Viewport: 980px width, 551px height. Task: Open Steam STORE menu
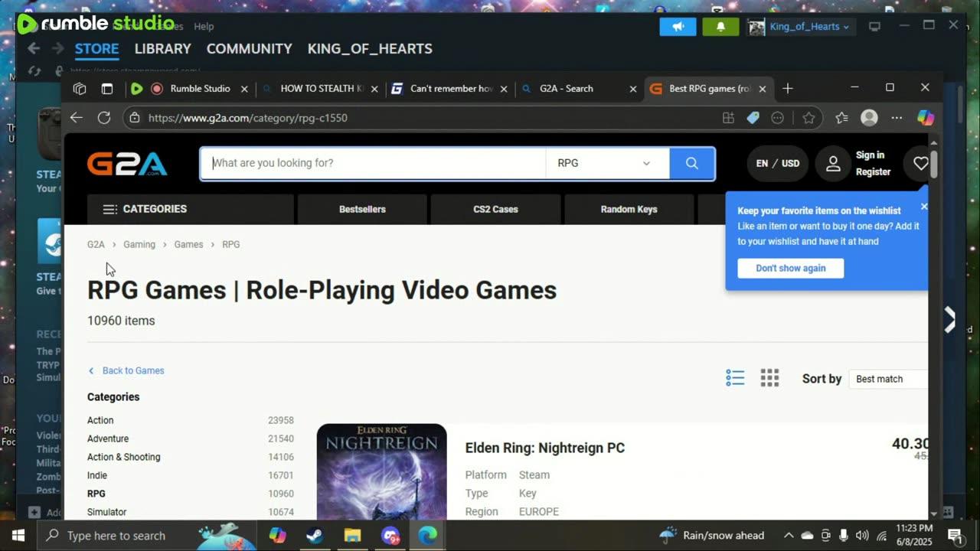96,48
